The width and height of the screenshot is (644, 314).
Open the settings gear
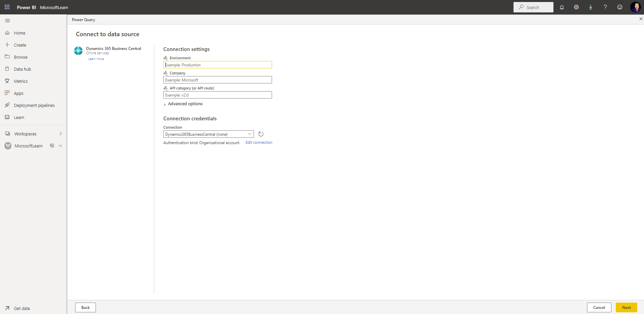[x=576, y=7]
